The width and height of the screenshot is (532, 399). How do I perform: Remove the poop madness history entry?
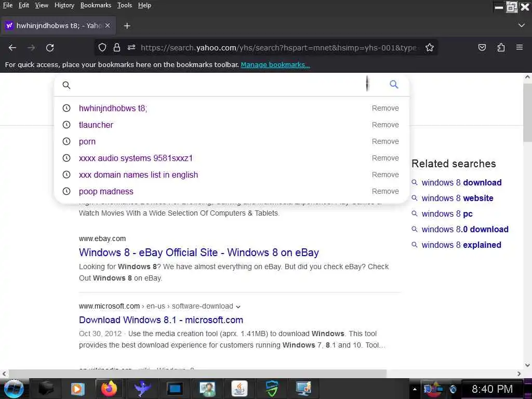[x=385, y=191]
